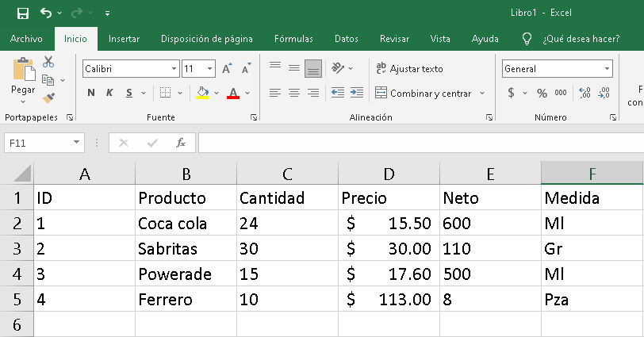Toggle Bottom Align vertical alignment
This screenshot has width=644, height=337.
tap(313, 68)
